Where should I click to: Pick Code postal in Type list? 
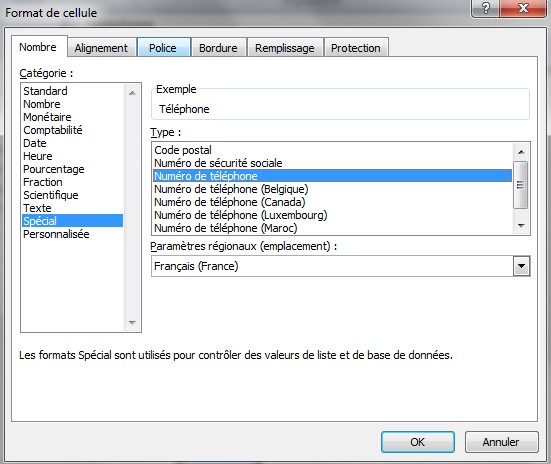coord(183,150)
